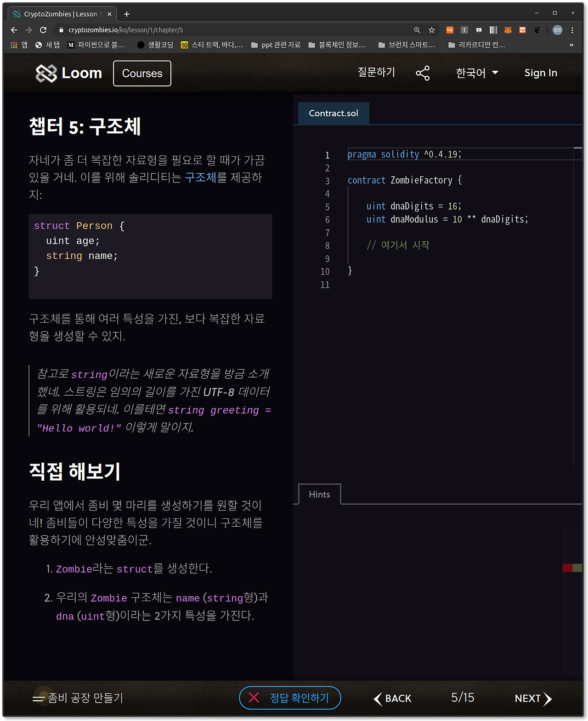Image resolution: width=588 pixels, height=721 pixels.
Task: Go back to the previous browser page
Action: point(14,30)
